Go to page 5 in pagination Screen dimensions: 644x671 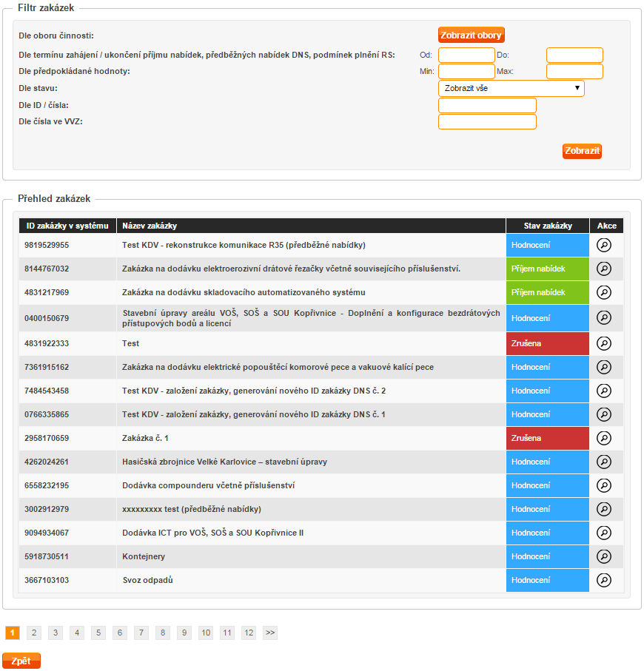[98, 633]
